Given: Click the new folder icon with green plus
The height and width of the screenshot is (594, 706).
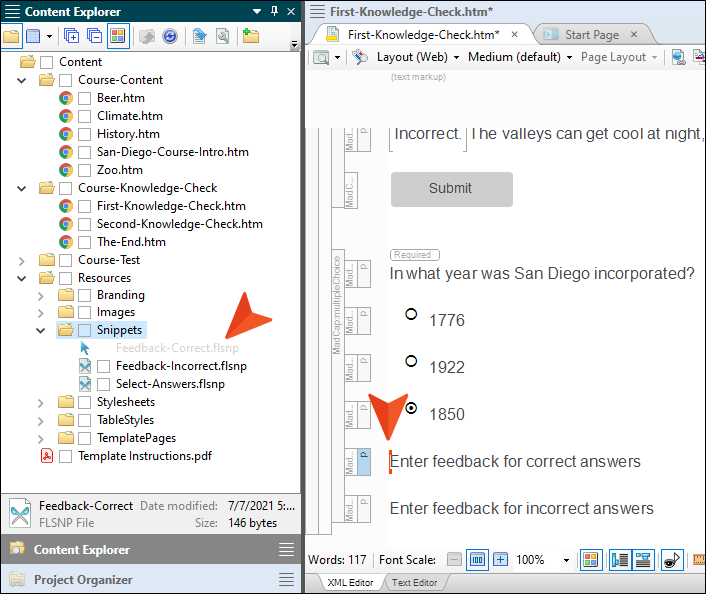Looking at the screenshot, I should (251, 36).
